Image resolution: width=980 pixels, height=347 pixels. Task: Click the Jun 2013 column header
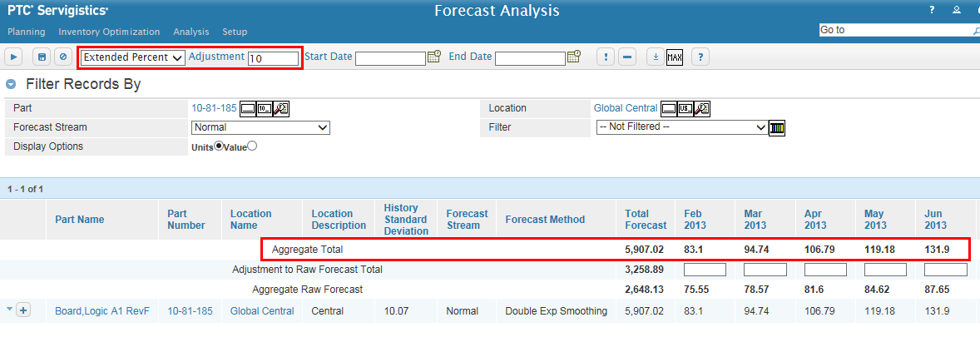coord(936,220)
